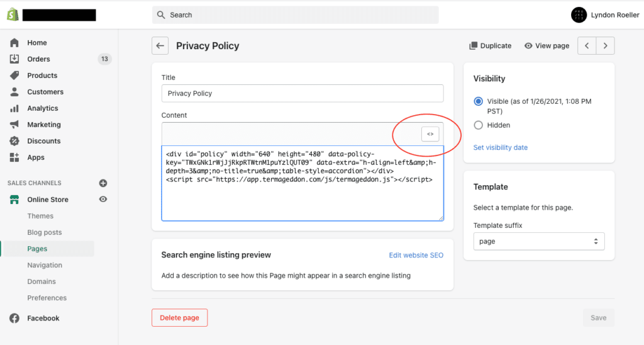Screen dimensions: 644x345
Task: Go to next page with chevron
Action: (x=606, y=46)
